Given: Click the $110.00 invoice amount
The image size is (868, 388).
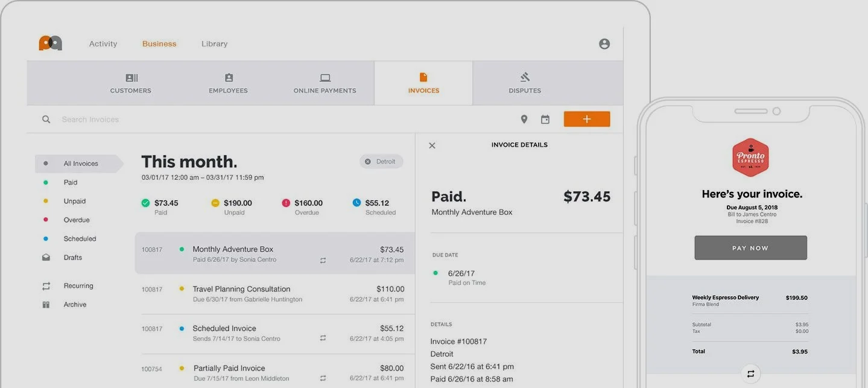Looking at the screenshot, I should click(390, 289).
